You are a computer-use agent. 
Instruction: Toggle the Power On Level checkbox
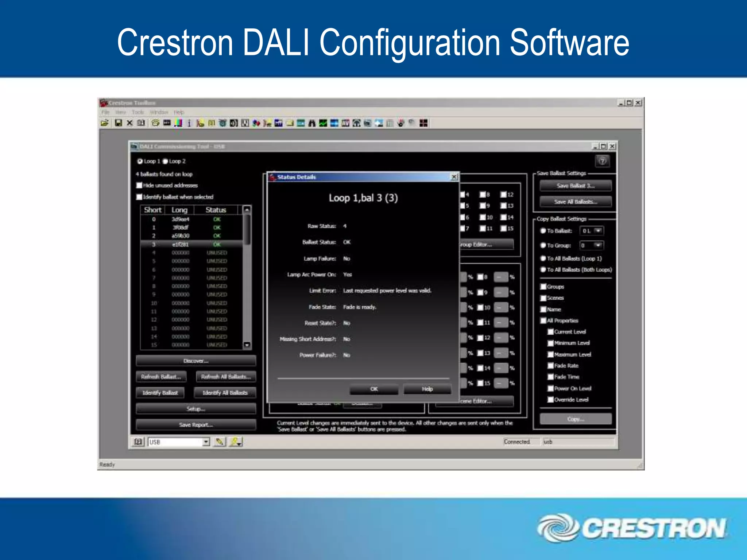pyautogui.click(x=551, y=388)
